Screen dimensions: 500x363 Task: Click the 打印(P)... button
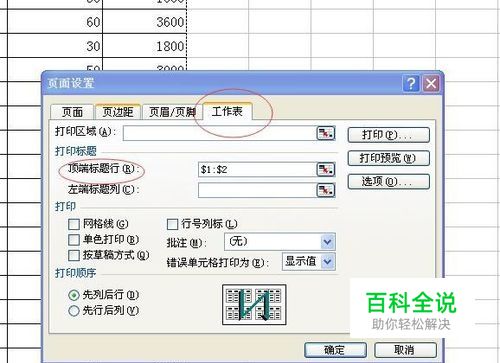pos(389,135)
